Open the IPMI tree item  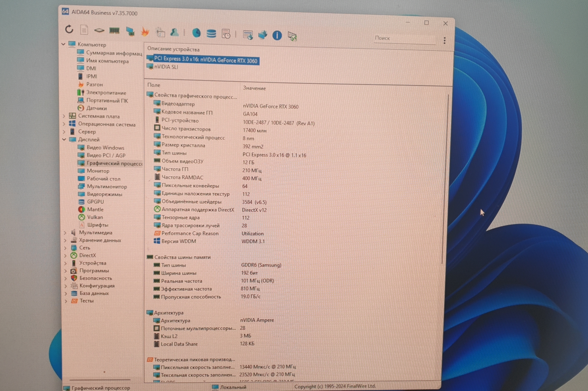pyautogui.click(x=87, y=76)
